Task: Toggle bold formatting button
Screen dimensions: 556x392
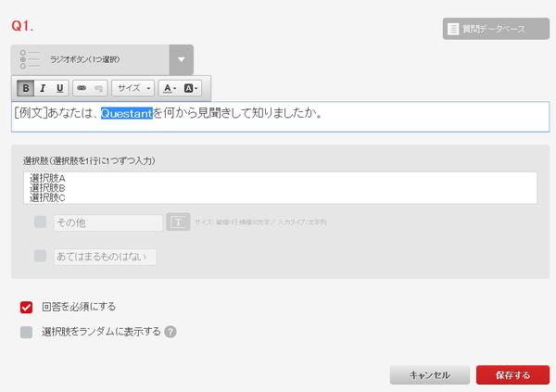Action: [26, 88]
